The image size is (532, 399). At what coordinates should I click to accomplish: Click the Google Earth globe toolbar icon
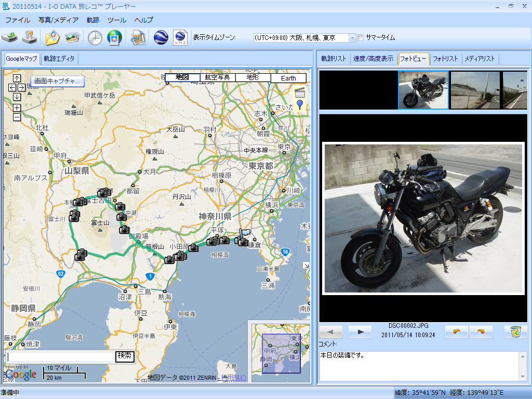tap(161, 38)
